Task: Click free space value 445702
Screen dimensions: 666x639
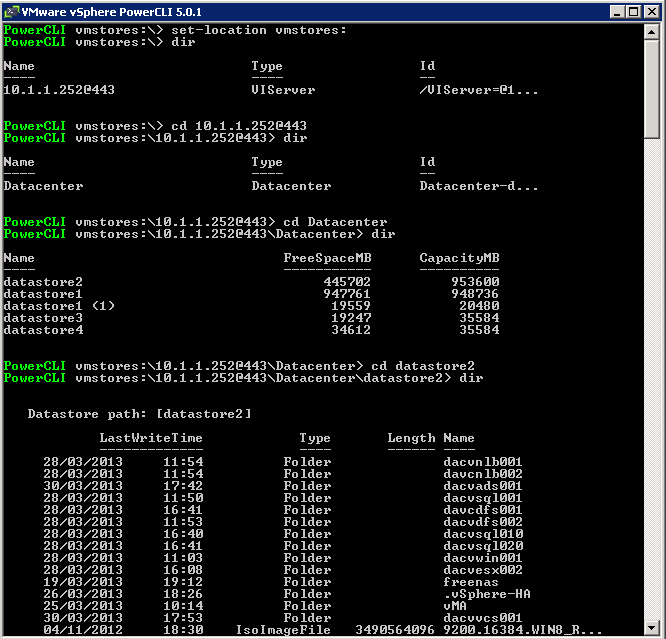Action: (x=347, y=282)
